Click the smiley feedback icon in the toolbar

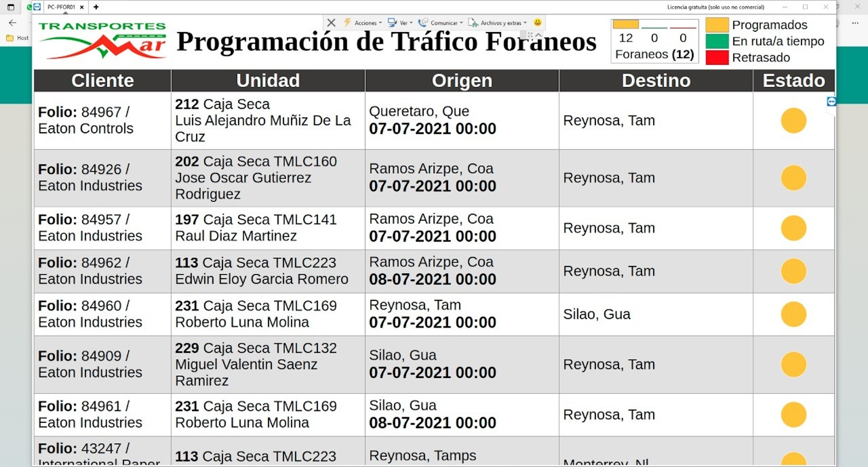pyautogui.click(x=538, y=22)
